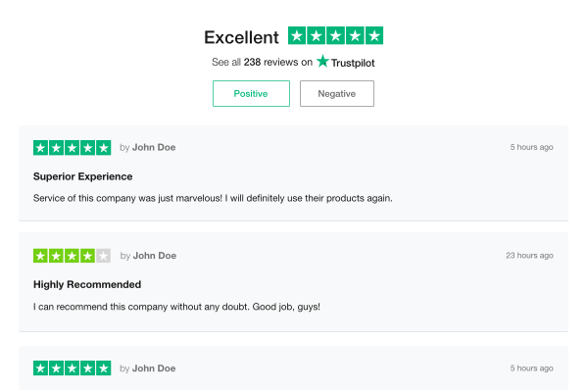Click first green star of Highly Recommended review

coord(40,256)
